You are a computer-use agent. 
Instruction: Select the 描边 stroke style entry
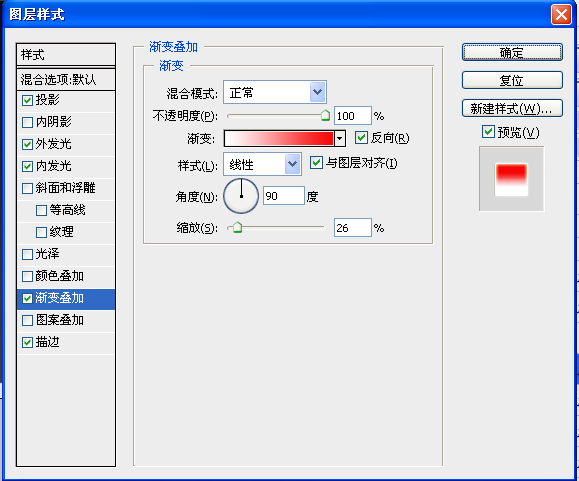(x=66, y=343)
